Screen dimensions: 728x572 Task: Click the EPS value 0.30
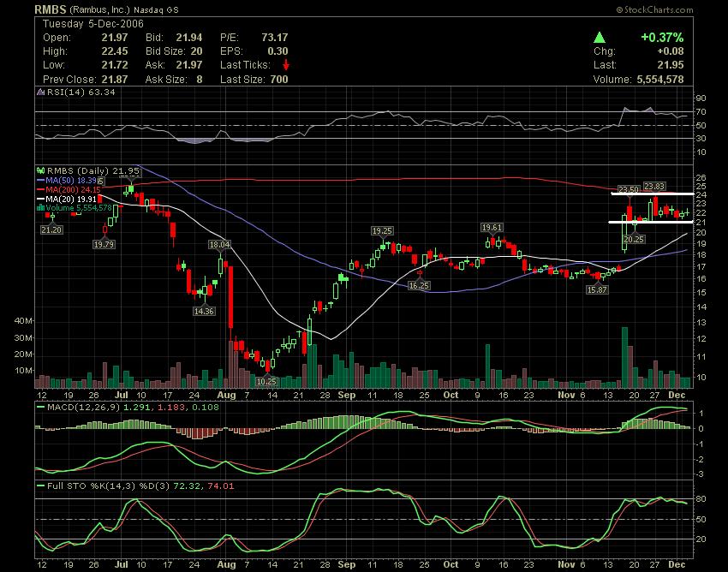(277, 51)
